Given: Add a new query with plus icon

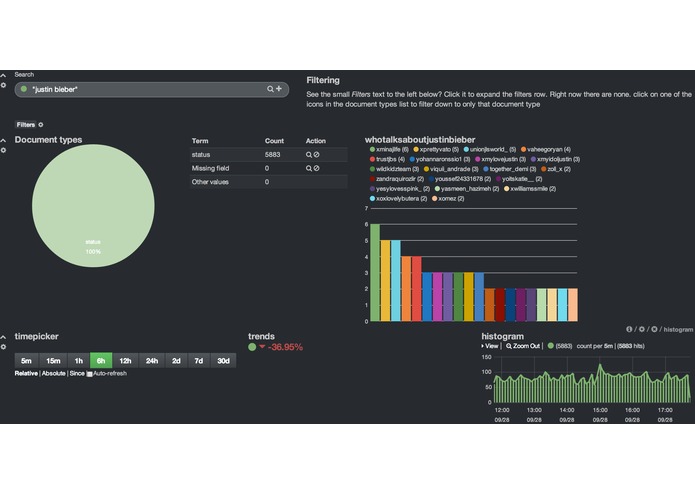Looking at the screenshot, I should tap(279, 89).
